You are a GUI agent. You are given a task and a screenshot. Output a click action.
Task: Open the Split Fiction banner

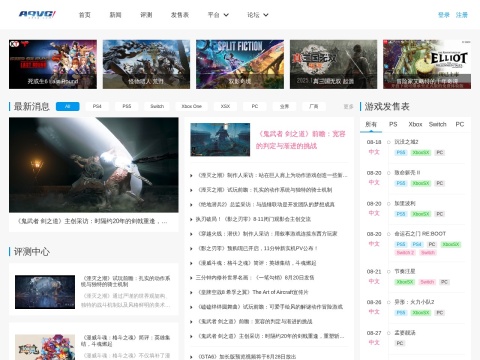(x=240, y=64)
